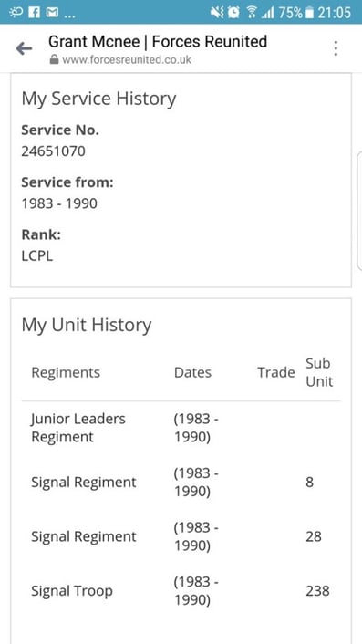Tap the www.forcesreunited.co.uk URL text
Viewport: 362px width, 644px height.
[x=127, y=59]
